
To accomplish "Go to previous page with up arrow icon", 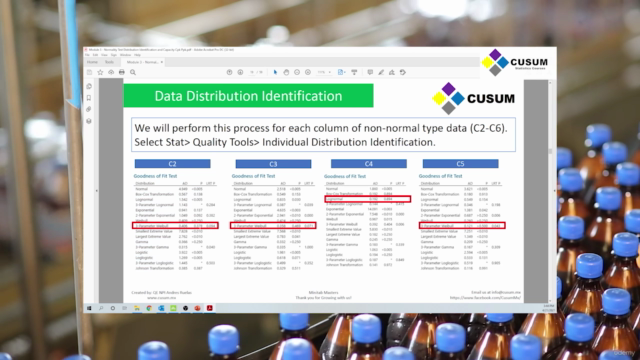I will (229, 72).
